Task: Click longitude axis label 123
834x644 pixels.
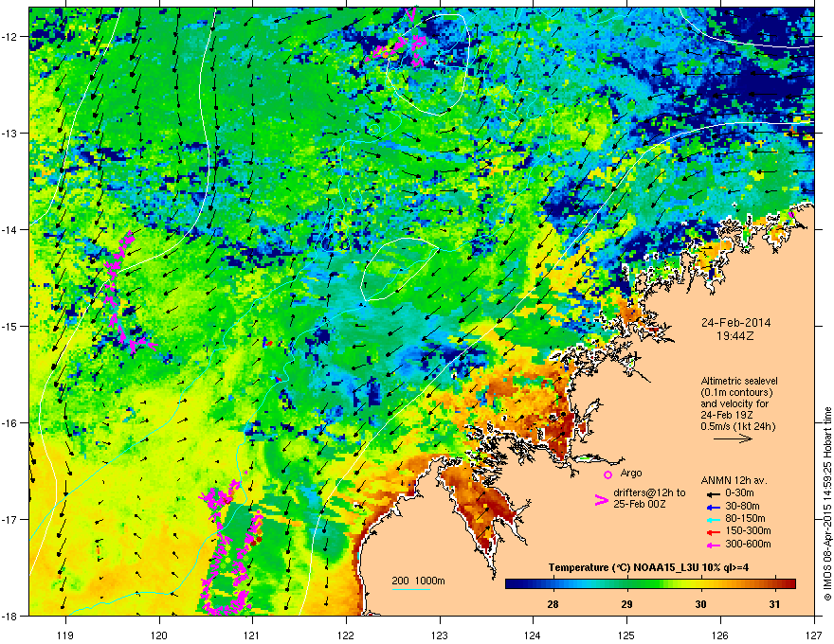Action: point(440,635)
